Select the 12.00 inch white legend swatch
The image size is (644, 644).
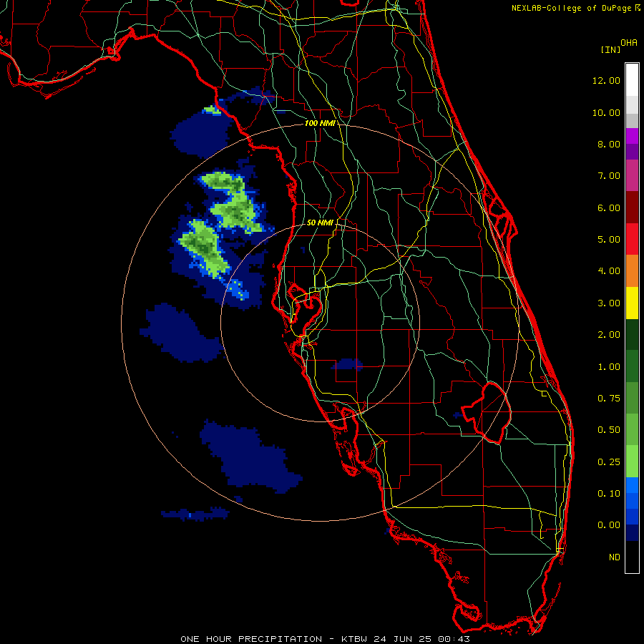(x=632, y=80)
